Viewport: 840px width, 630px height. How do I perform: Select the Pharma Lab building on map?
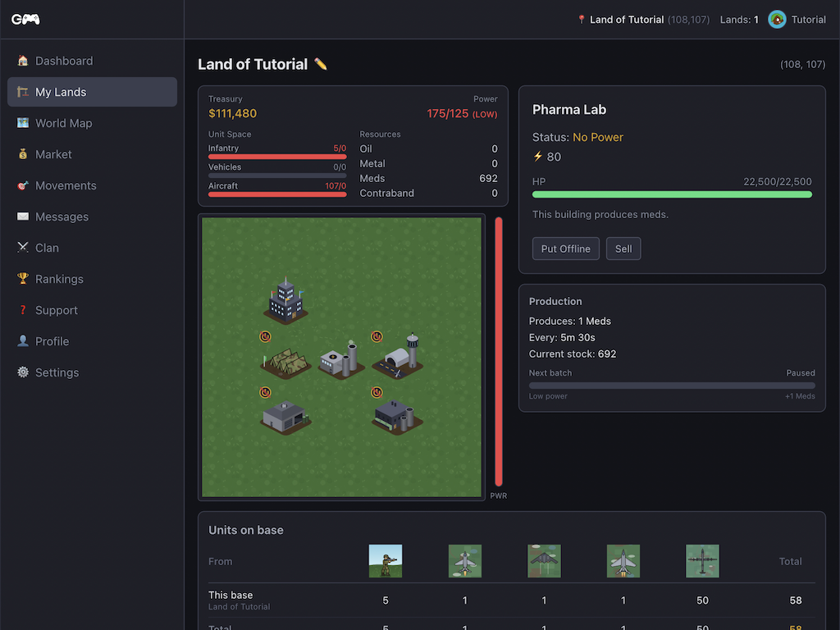341,360
